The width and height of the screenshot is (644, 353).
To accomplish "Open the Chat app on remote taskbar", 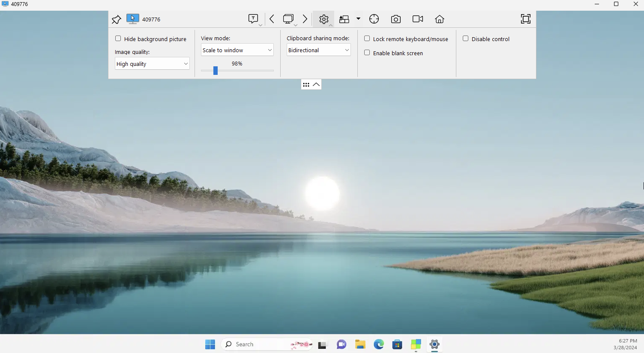I will 341,344.
